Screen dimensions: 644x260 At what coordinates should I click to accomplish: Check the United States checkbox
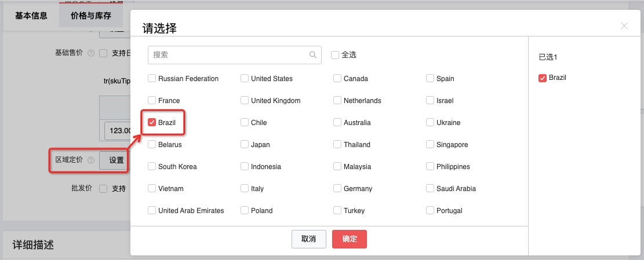tap(245, 79)
